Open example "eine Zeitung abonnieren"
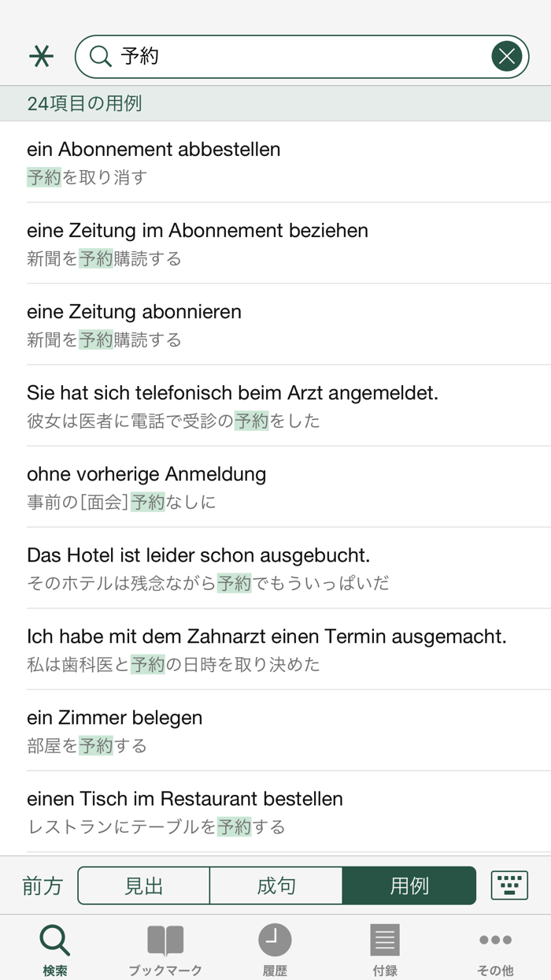 275,324
